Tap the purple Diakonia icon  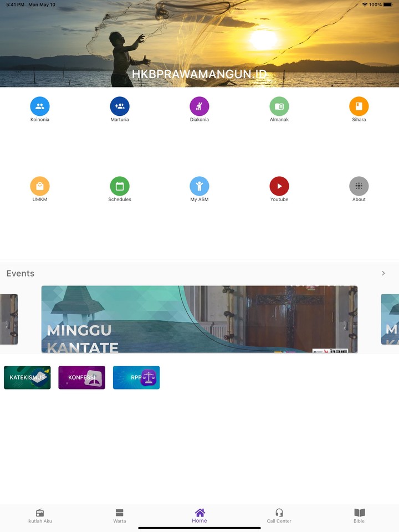[199, 106]
